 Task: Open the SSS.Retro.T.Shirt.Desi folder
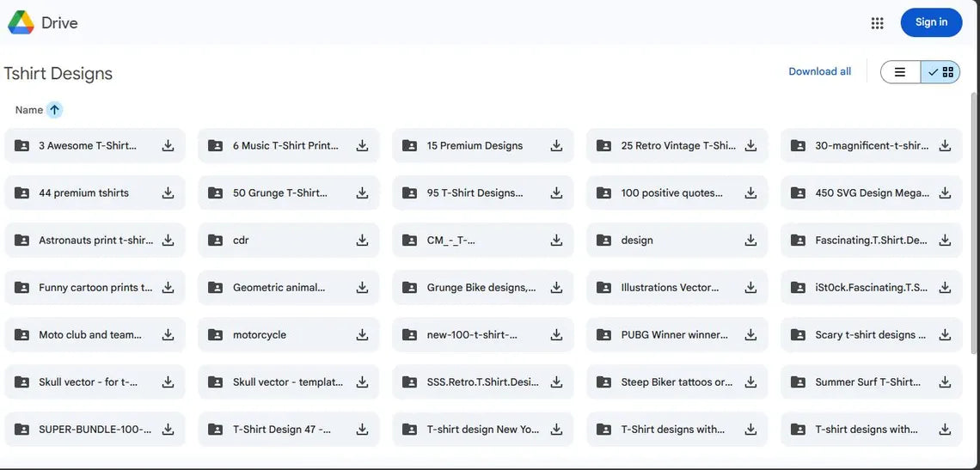[483, 381]
